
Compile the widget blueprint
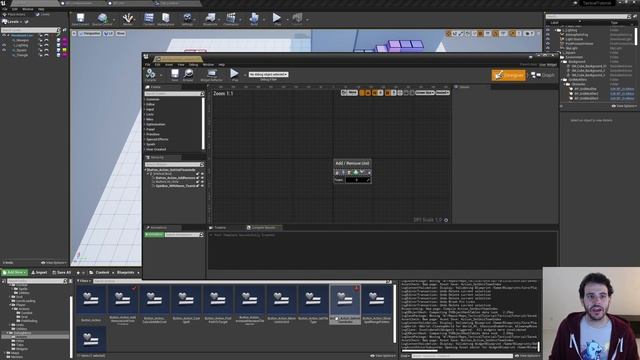(151, 75)
